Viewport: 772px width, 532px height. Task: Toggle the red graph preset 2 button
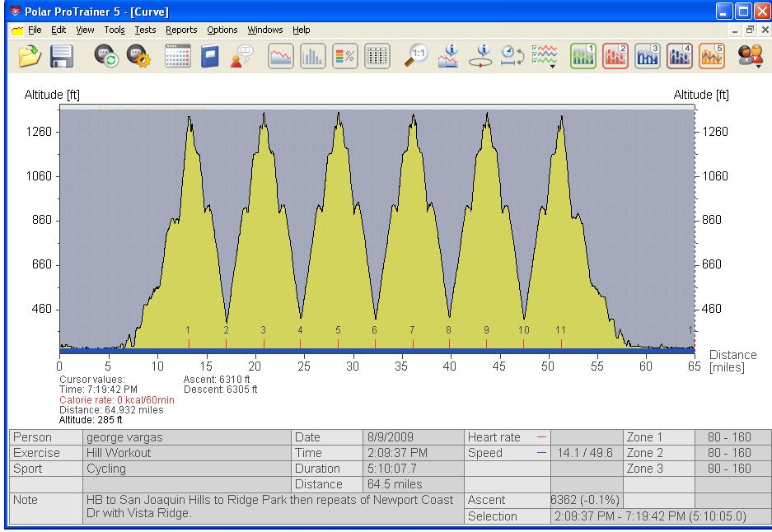[x=615, y=56]
